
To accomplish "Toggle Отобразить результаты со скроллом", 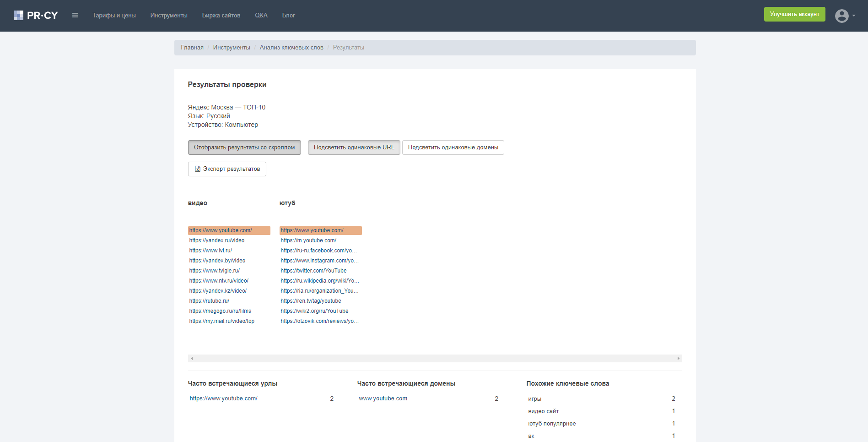I will 244,147.
